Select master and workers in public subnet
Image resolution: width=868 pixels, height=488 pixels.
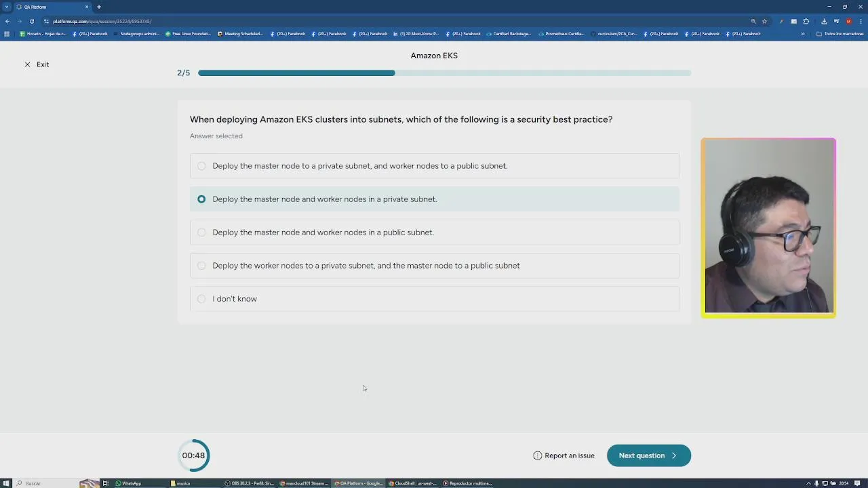(x=435, y=232)
